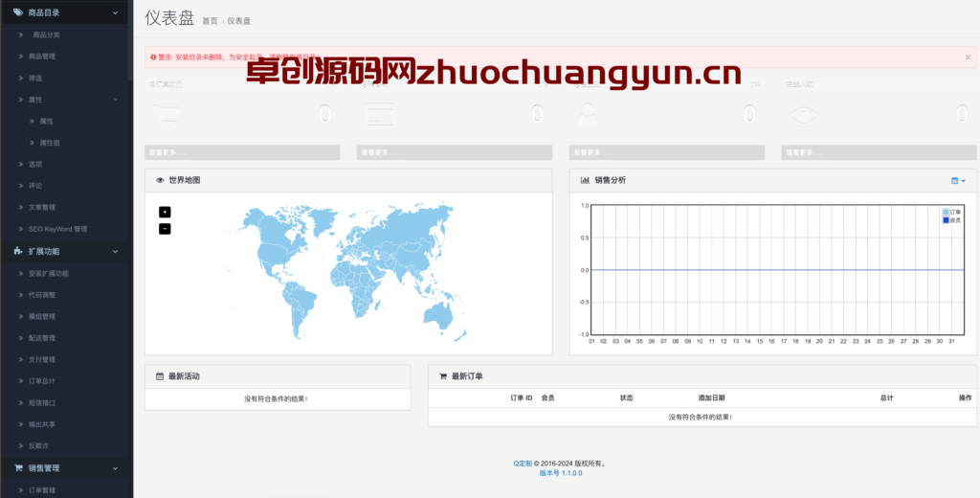Screen dimensions: 980x498
Task: Open 商品管理 in the sidebar
Action: click(42, 57)
